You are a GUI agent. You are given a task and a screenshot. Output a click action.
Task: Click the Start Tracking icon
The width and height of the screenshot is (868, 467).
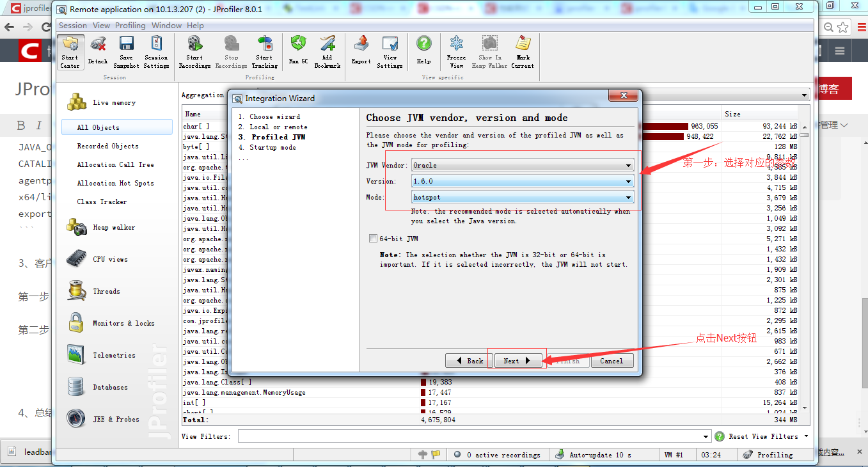(264, 52)
